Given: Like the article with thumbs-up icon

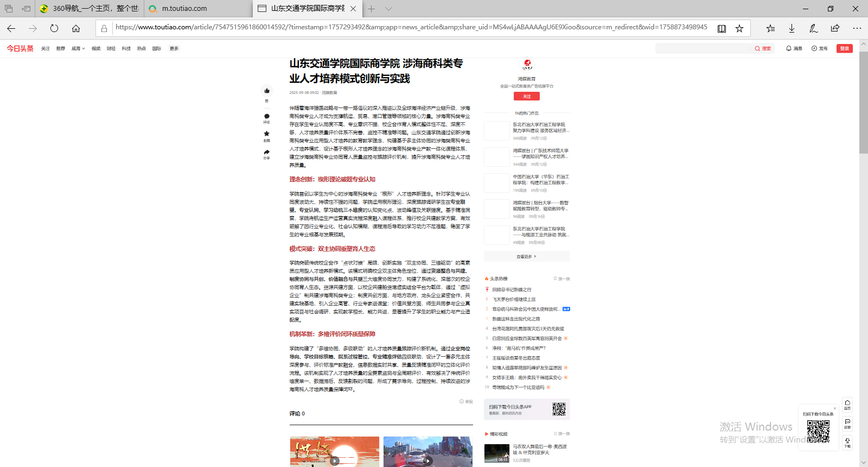Looking at the screenshot, I should click(266, 91).
